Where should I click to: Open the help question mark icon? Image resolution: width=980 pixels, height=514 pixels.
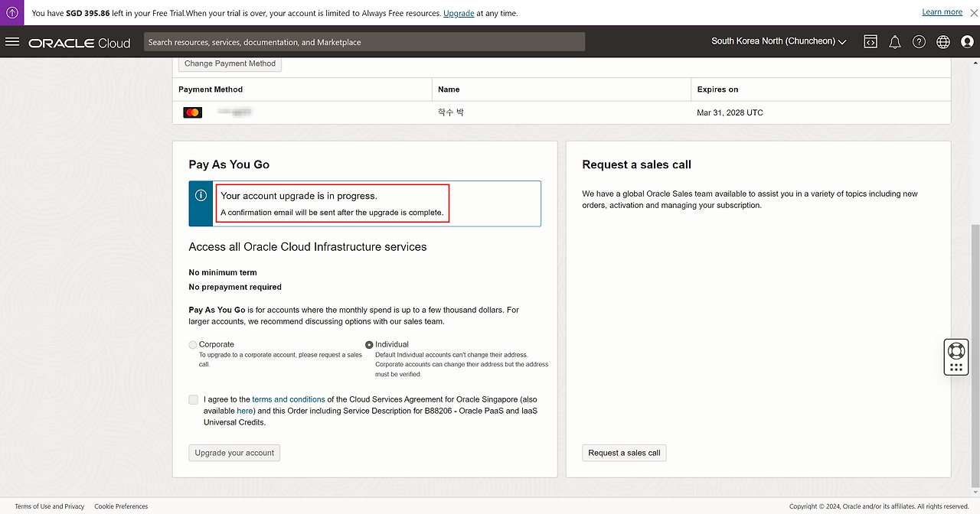[x=919, y=42]
